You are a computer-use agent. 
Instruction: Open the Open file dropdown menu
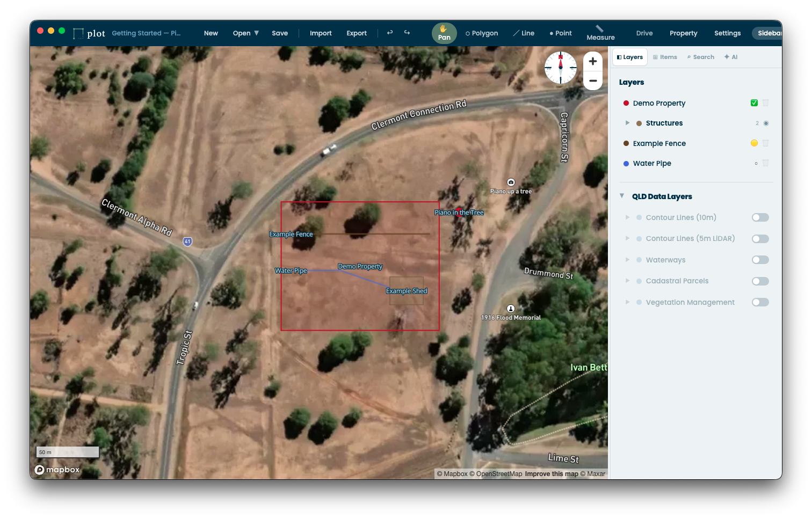click(x=245, y=33)
